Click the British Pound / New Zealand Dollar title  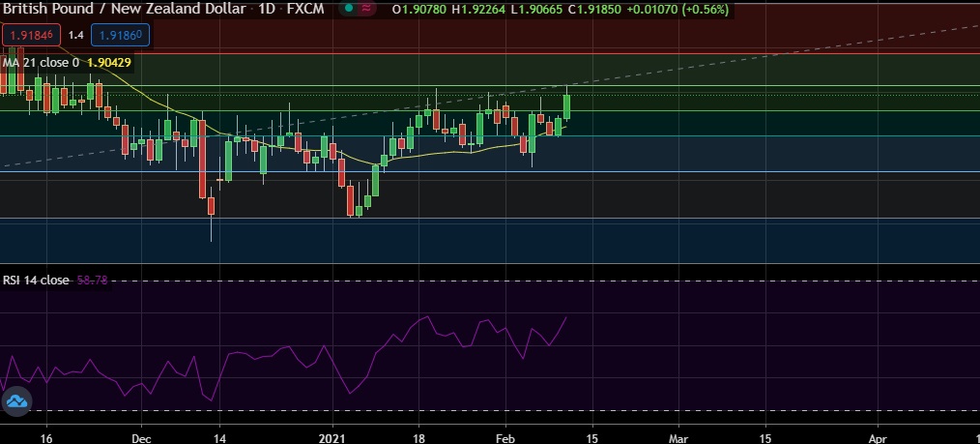point(125,10)
